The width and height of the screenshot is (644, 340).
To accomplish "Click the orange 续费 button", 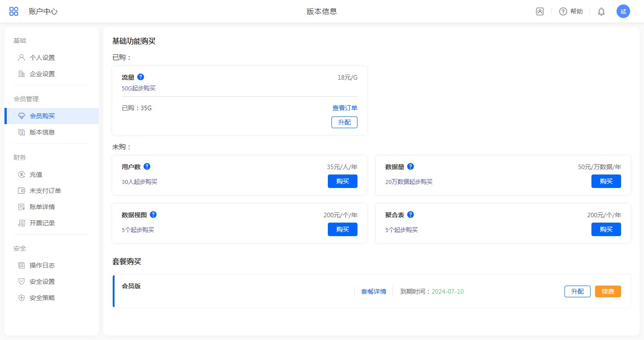I will [x=608, y=291].
